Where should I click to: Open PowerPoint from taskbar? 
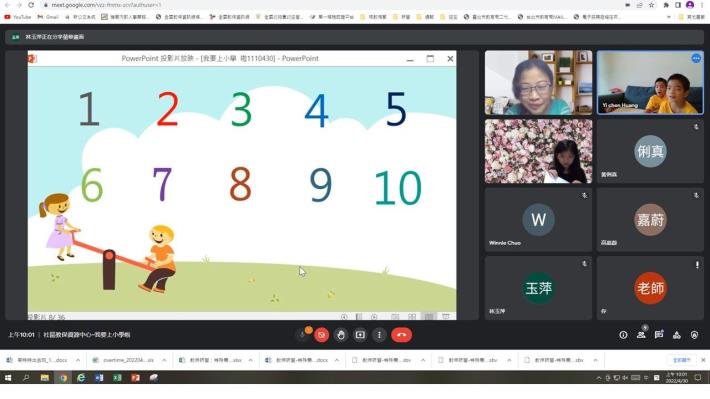[x=135, y=377]
